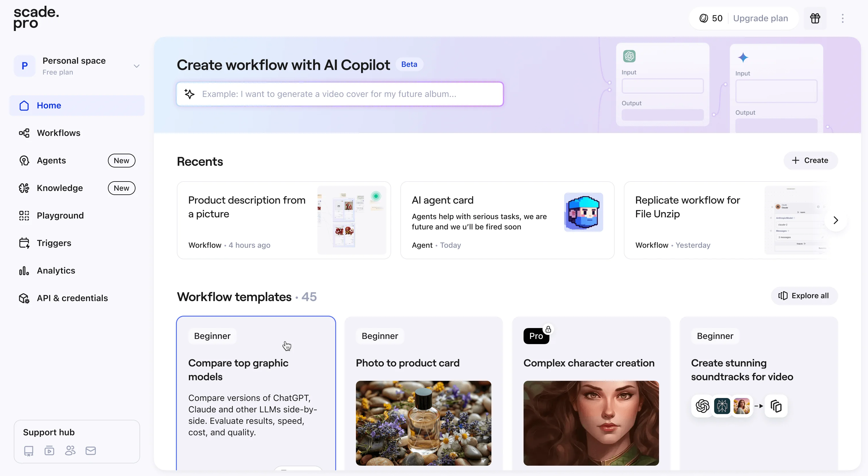Select Agents in the sidebar
This screenshot has height=476, width=868.
pos(51,161)
